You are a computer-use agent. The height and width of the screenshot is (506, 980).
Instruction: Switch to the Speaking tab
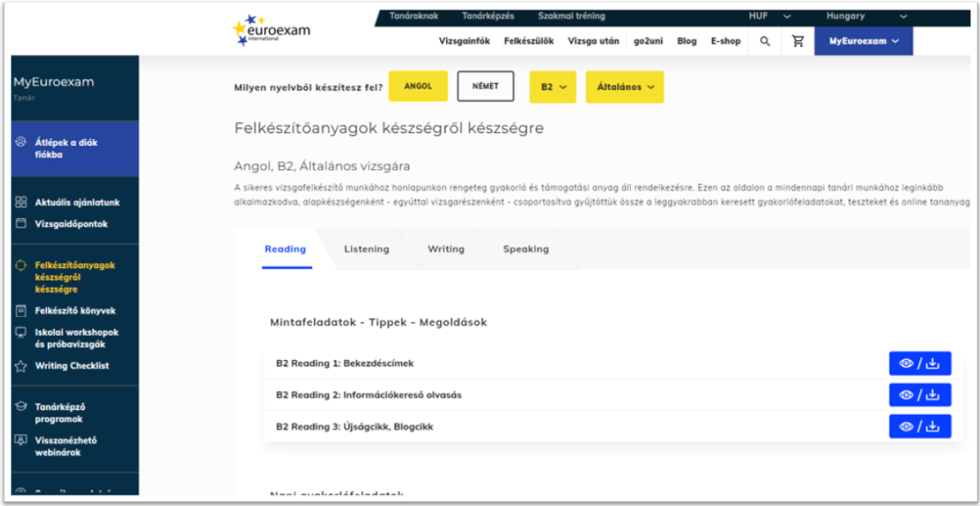click(525, 249)
